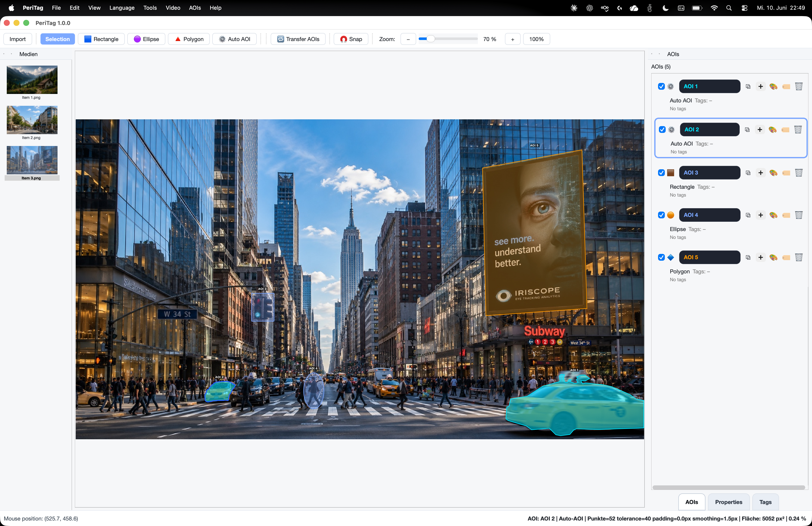Click the AOI panel horizontal scrollbar

(x=728, y=487)
